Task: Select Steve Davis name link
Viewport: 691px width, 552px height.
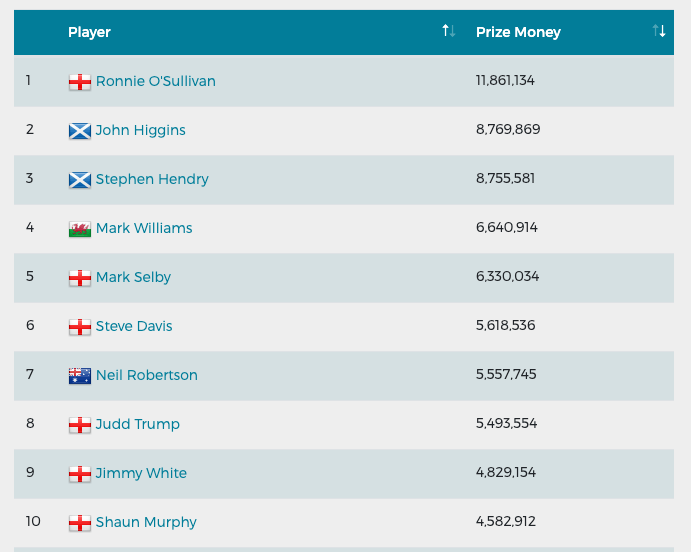Action: pyautogui.click(x=134, y=326)
